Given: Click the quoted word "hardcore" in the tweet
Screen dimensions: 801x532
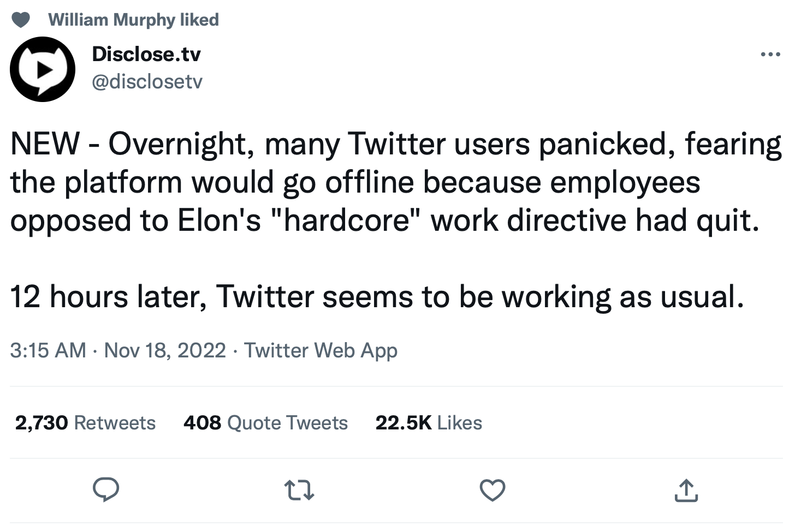Looking at the screenshot, I should point(347,220).
